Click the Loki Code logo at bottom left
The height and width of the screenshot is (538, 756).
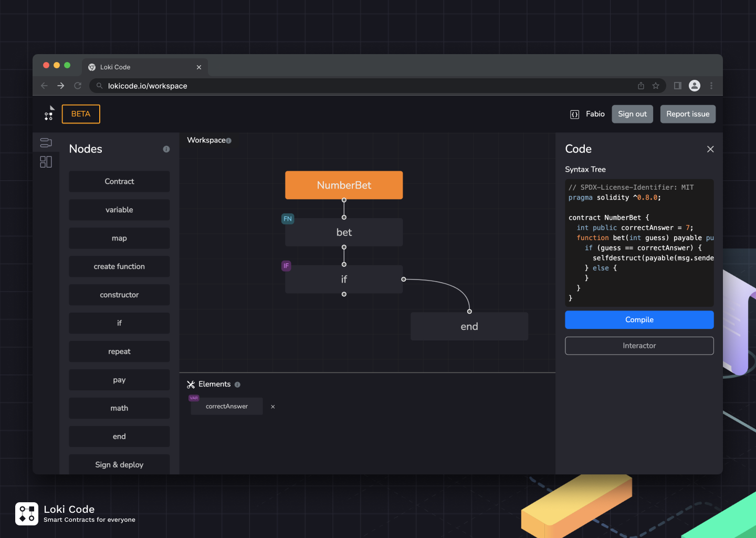tap(27, 514)
